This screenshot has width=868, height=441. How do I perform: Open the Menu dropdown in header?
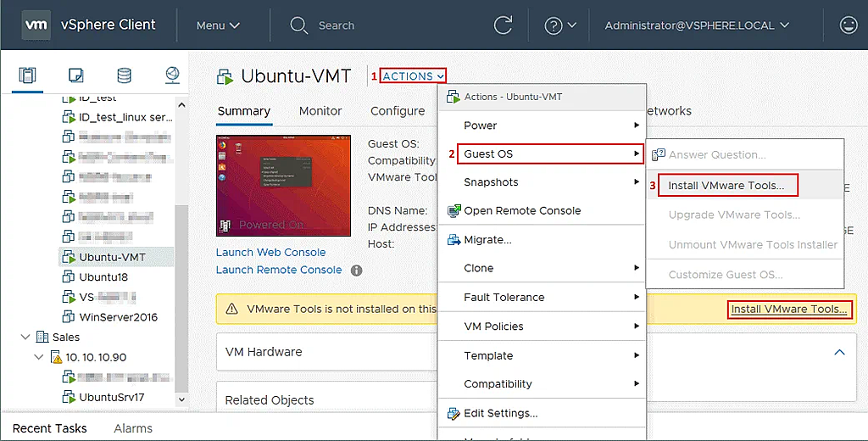coord(218,25)
